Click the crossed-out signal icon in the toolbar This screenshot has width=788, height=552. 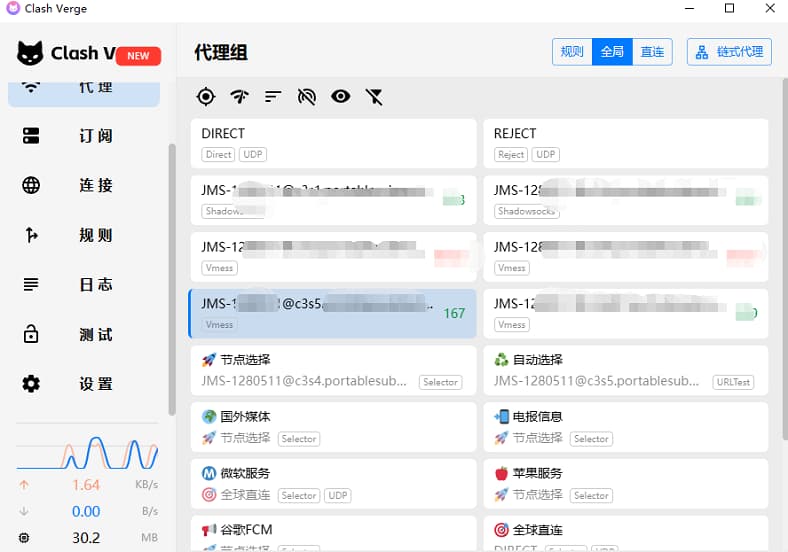tap(307, 97)
